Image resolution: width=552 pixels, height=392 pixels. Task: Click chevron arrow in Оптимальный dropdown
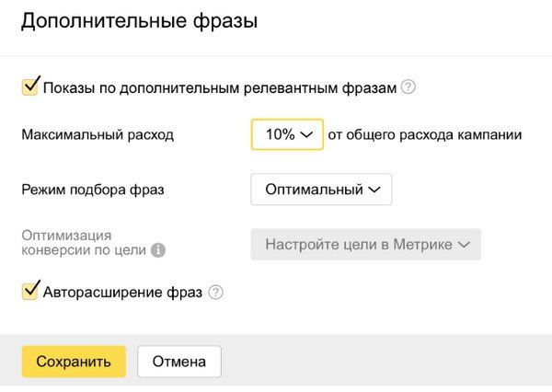click(374, 190)
